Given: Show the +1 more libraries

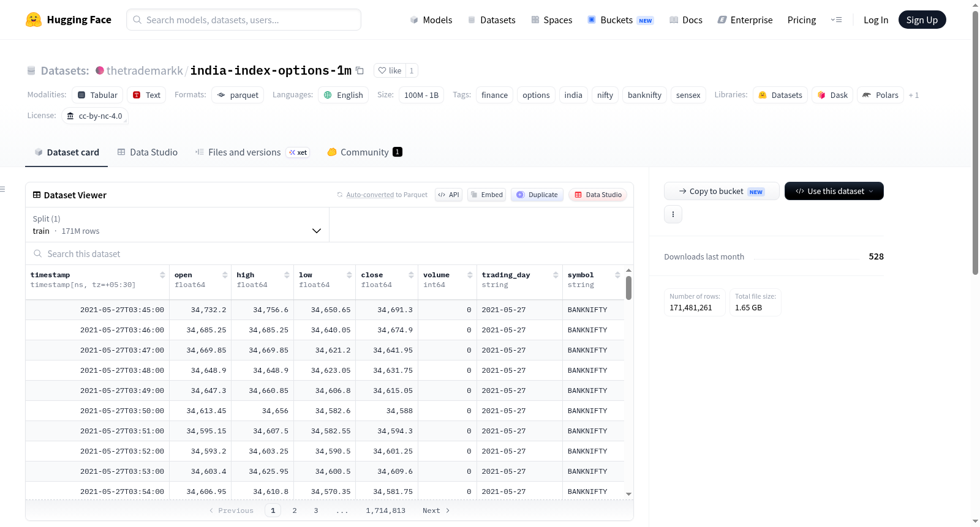Looking at the screenshot, I should point(914,95).
